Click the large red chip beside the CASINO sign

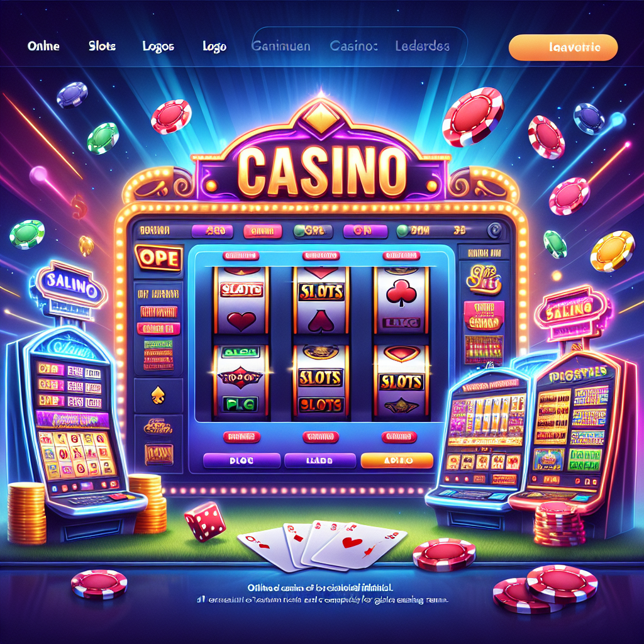click(473, 117)
